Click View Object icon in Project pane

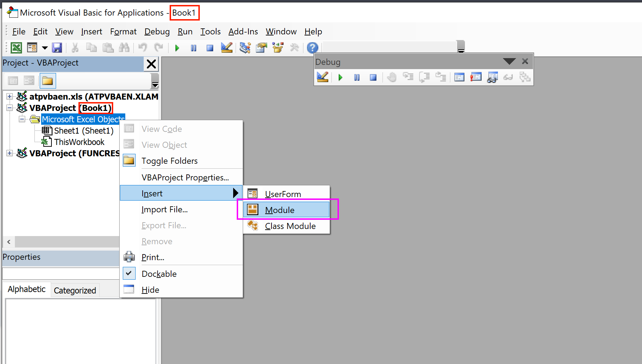click(29, 81)
